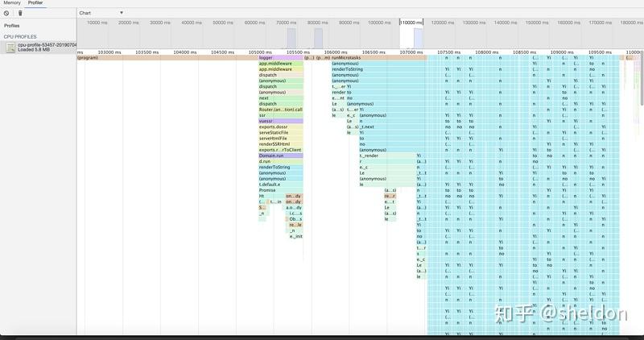644x340 pixels.
Task: Click the overview activity bar near 80000 ms
Action: pos(318,38)
